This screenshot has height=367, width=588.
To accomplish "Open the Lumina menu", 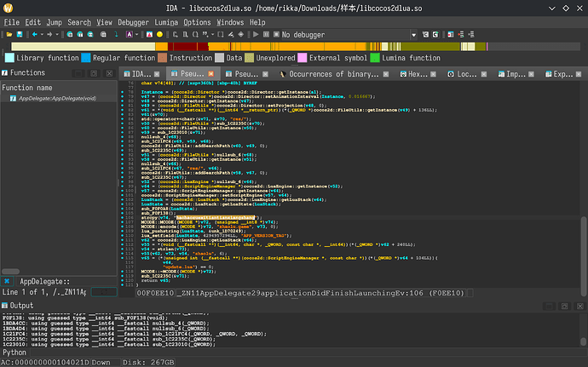I will pyautogui.click(x=166, y=22).
